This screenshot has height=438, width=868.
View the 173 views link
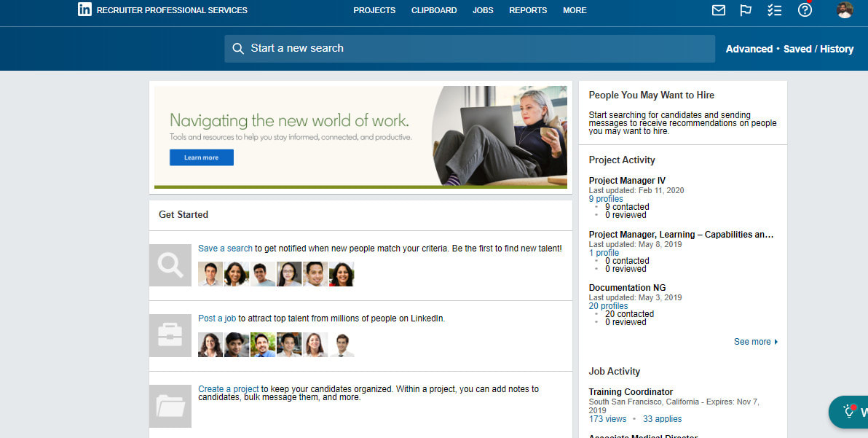[608, 419]
